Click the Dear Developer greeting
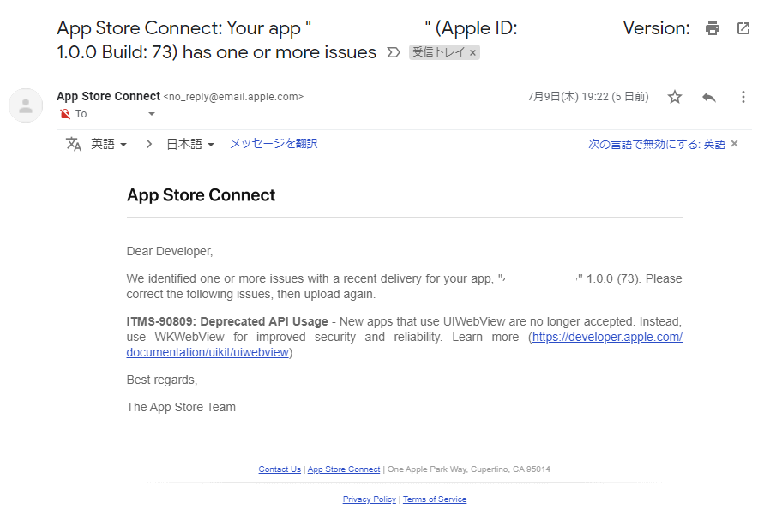This screenshot has width=776, height=532. [x=170, y=252]
